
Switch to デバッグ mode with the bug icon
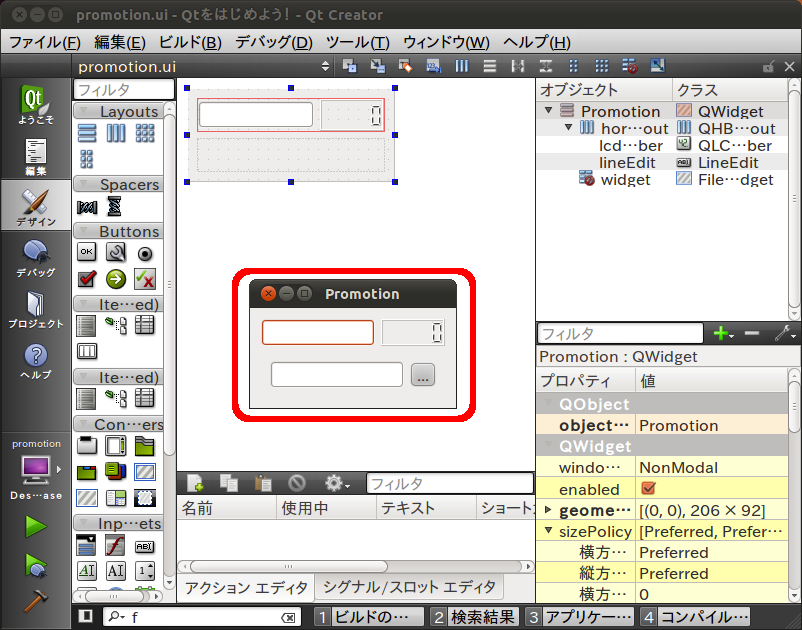(x=35, y=256)
